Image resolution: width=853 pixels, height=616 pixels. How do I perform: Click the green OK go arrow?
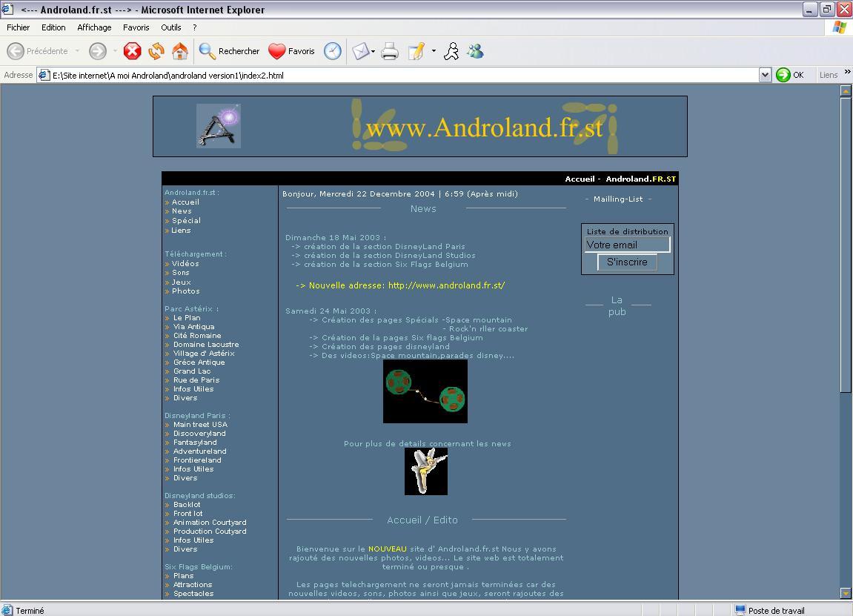click(783, 75)
